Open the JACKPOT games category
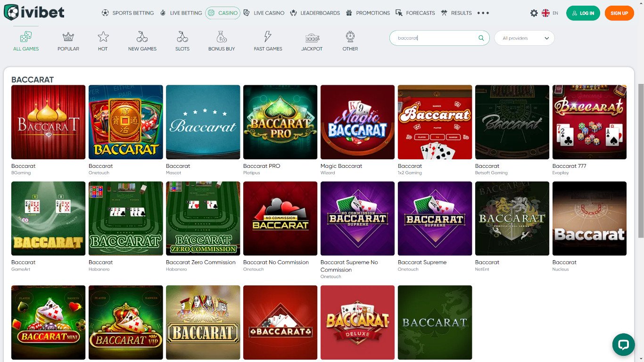644x362 pixels. click(312, 38)
